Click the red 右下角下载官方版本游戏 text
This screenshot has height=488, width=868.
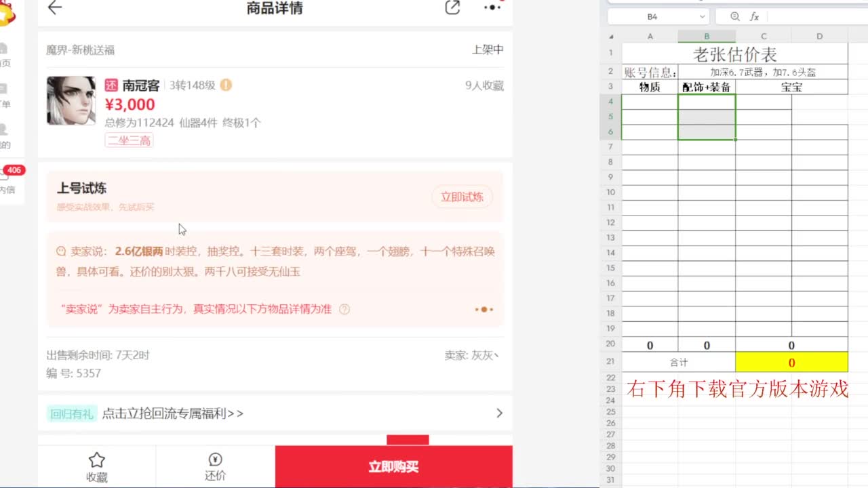(738, 389)
